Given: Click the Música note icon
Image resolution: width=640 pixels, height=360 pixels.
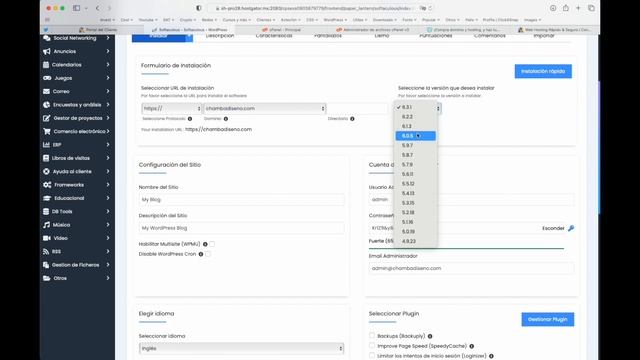Looking at the screenshot, I should pyautogui.click(x=47, y=225).
